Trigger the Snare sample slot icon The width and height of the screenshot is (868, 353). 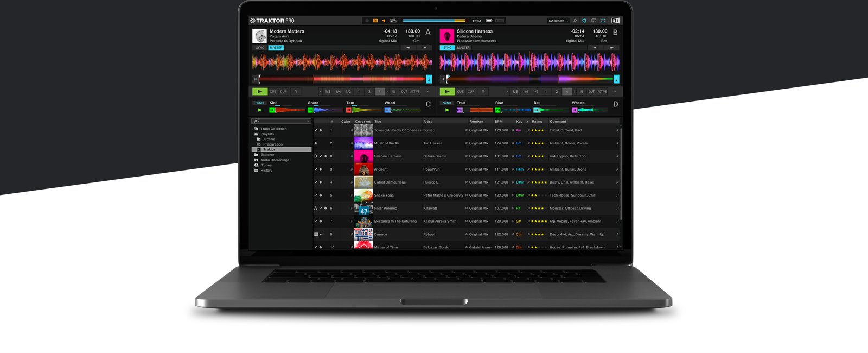pyautogui.click(x=310, y=110)
